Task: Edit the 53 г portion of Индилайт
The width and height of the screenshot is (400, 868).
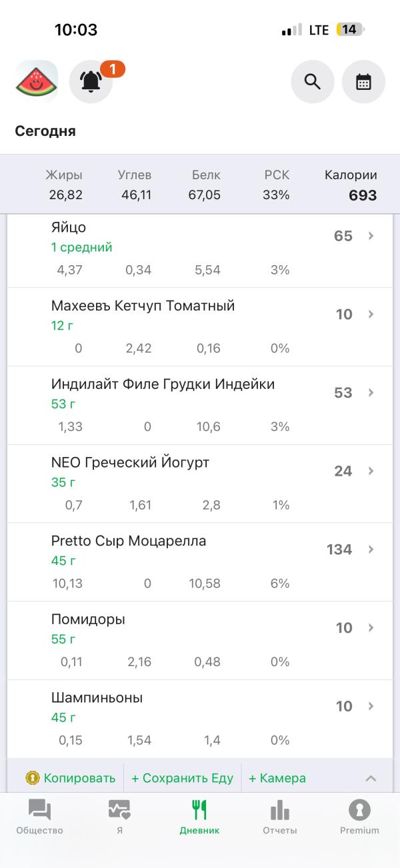Action: pos(63,404)
